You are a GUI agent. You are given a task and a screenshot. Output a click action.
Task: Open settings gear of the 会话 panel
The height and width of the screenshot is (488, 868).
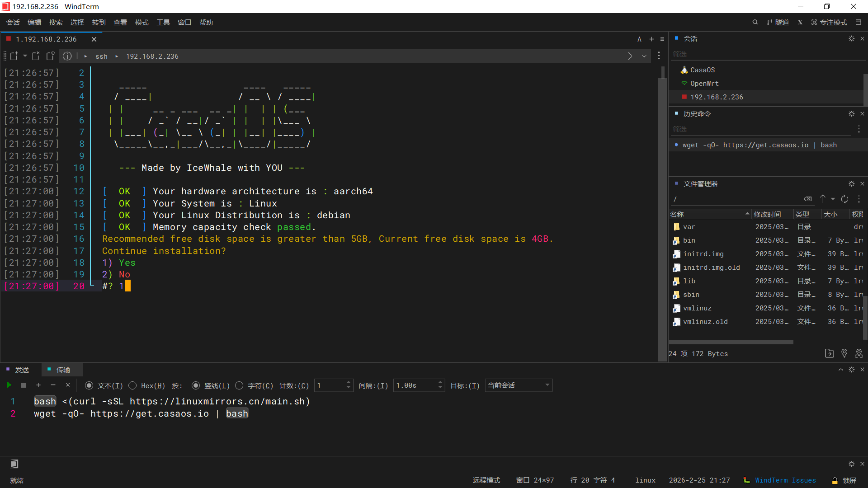coord(852,39)
